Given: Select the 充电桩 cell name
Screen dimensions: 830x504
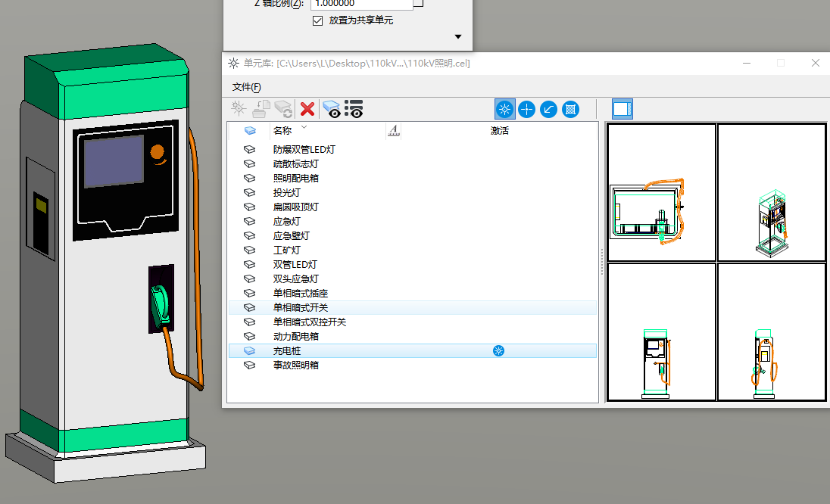Looking at the screenshot, I should 287,350.
